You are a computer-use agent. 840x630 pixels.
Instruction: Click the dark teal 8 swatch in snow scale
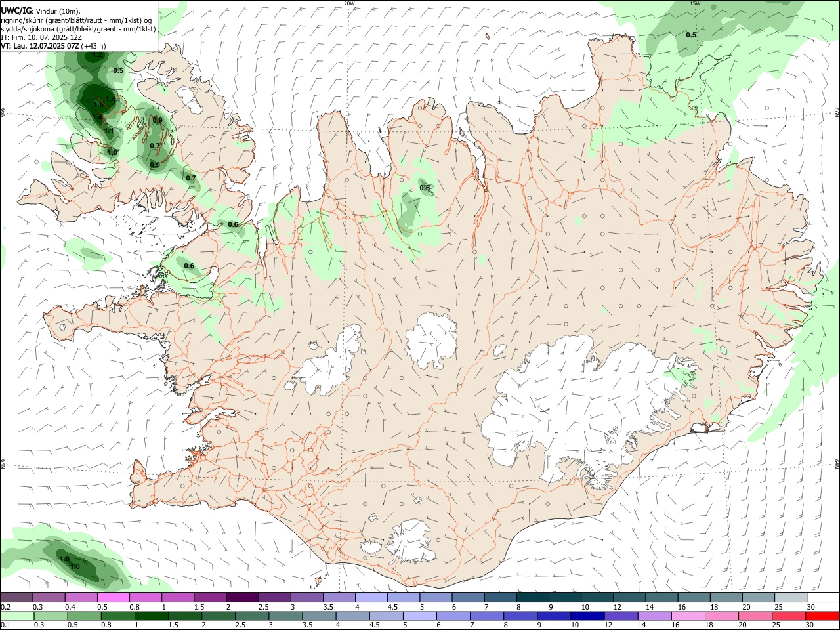(533, 597)
